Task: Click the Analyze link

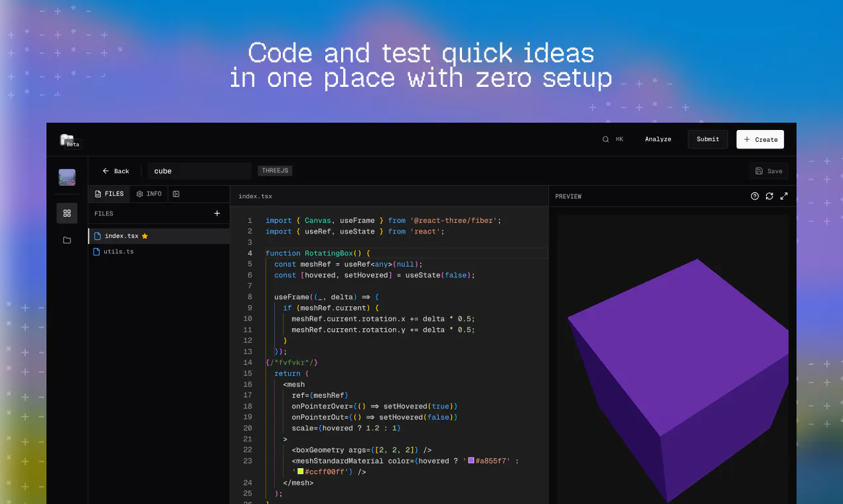Action: [658, 139]
